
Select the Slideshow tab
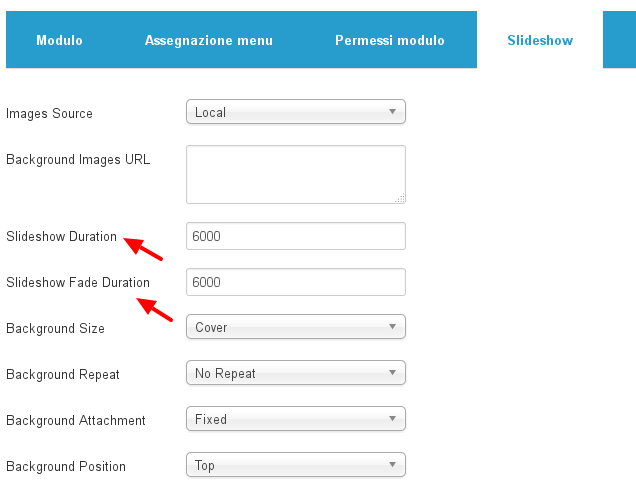pyautogui.click(x=540, y=40)
